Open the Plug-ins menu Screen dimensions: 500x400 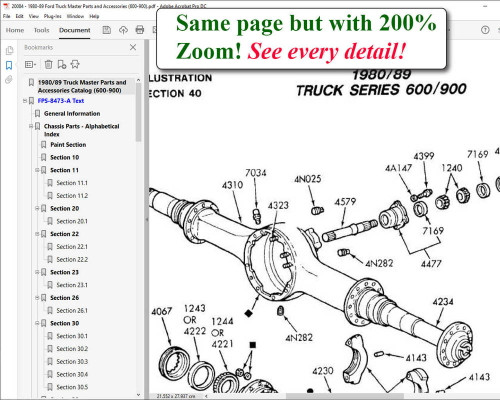pos(53,16)
